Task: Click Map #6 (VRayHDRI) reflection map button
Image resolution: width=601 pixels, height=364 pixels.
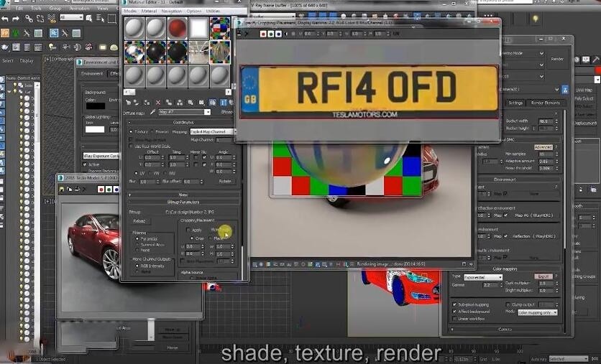Action: point(533,215)
